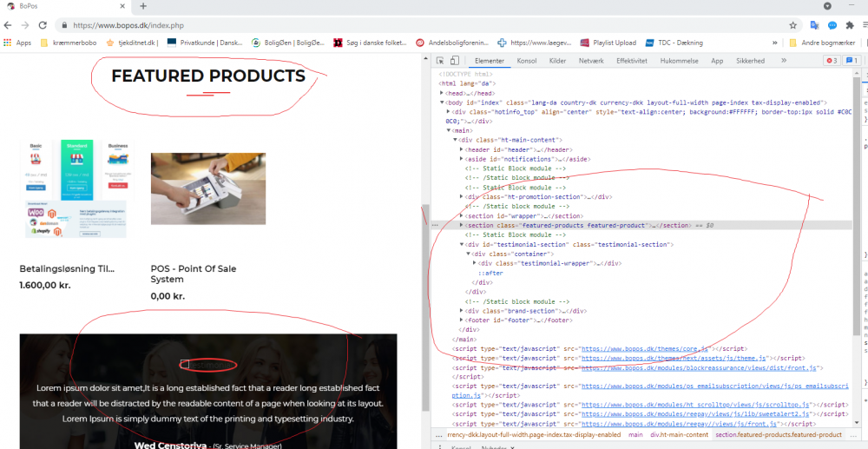The image size is (868, 449).
Task: Open the core.js script source link
Action: click(645, 349)
